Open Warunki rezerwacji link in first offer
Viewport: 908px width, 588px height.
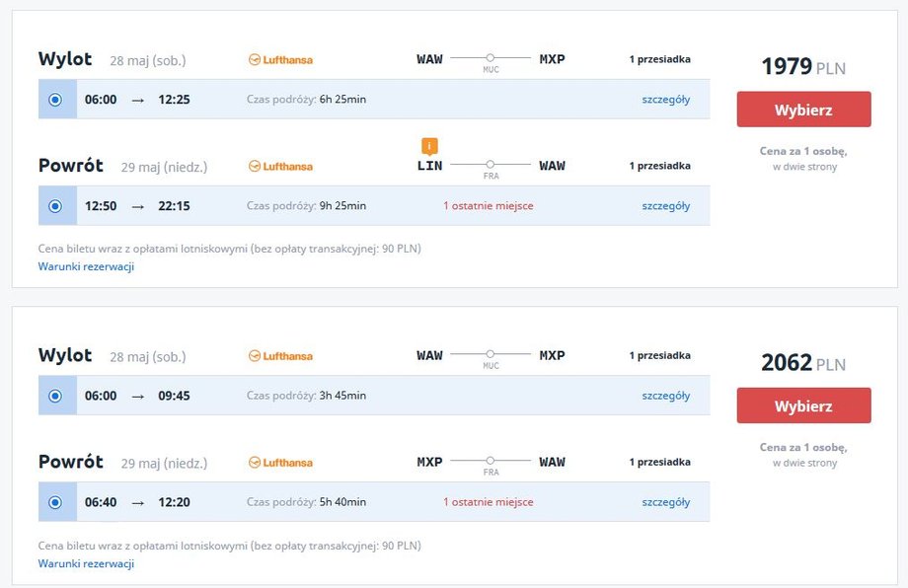(86, 266)
